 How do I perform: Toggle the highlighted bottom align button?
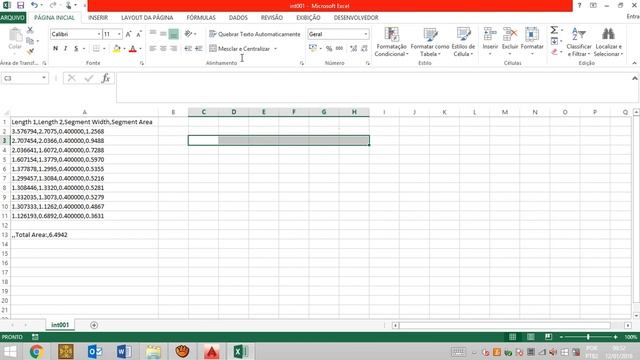click(x=173, y=34)
